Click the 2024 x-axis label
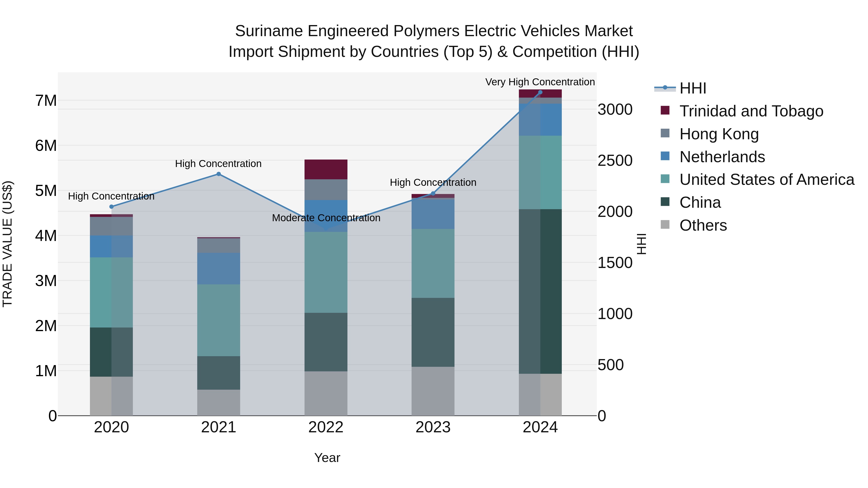 pos(540,427)
